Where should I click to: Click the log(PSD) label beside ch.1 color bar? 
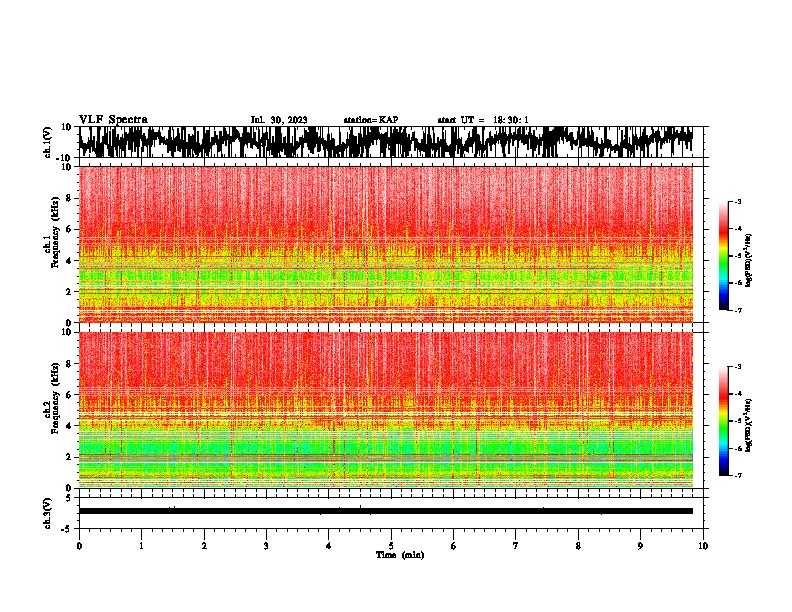tap(748, 261)
